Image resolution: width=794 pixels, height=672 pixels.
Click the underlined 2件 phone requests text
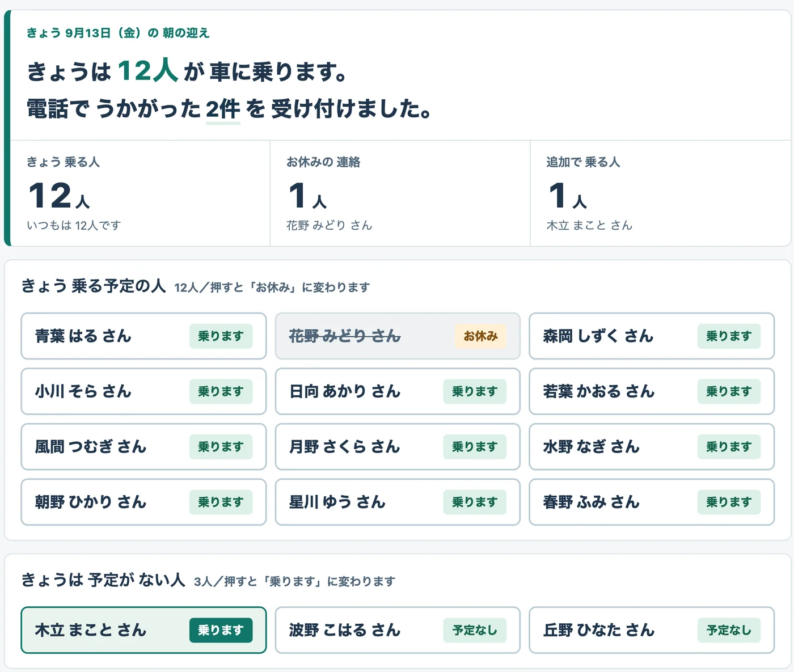[x=223, y=109]
